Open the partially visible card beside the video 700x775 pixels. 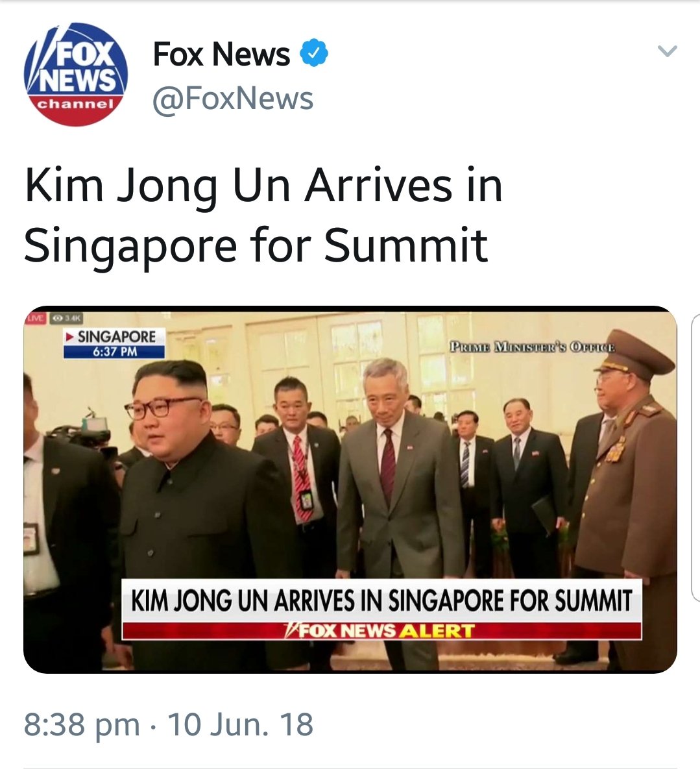pyautogui.click(x=695, y=457)
